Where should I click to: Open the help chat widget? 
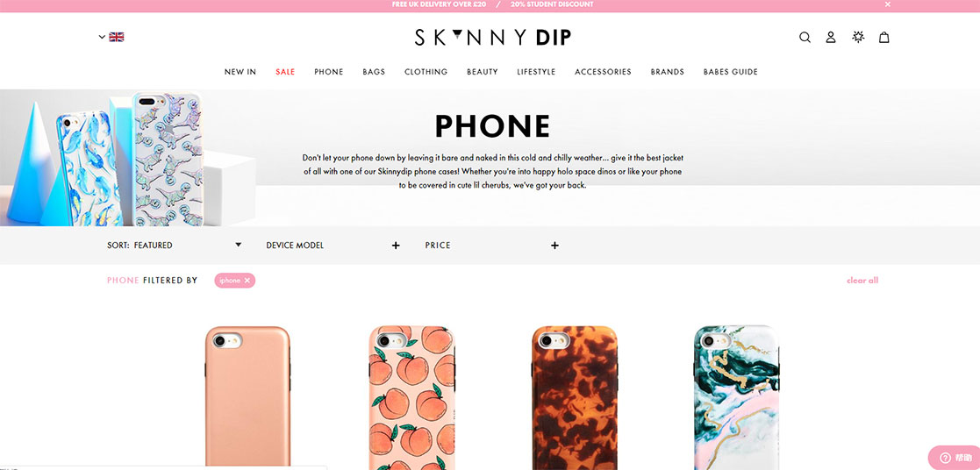tap(953, 458)
